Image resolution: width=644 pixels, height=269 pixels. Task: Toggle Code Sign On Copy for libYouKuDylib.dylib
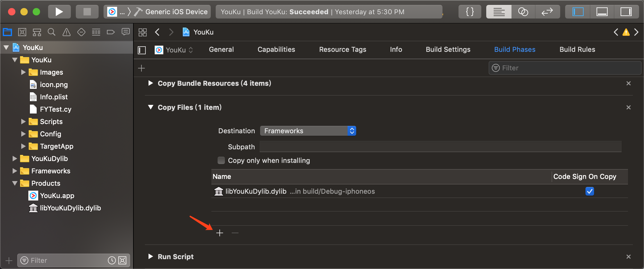589,191
